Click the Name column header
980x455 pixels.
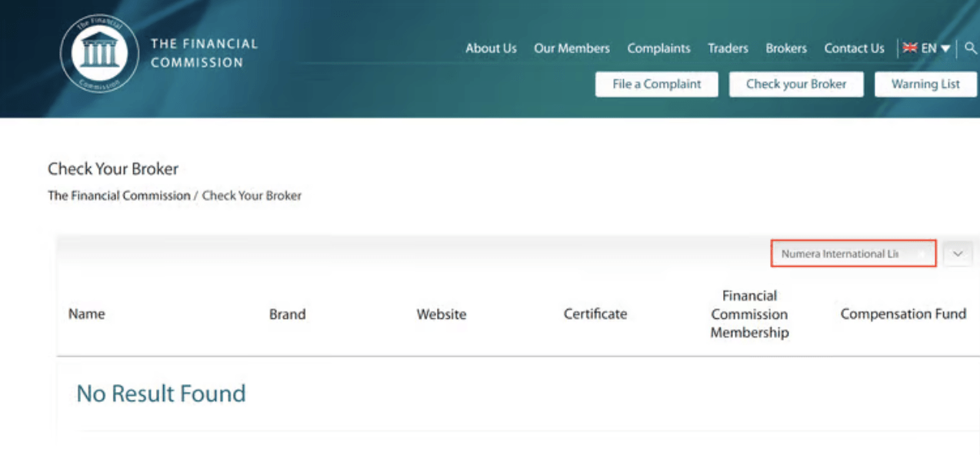pyautogui.click(x=86, y=314)
